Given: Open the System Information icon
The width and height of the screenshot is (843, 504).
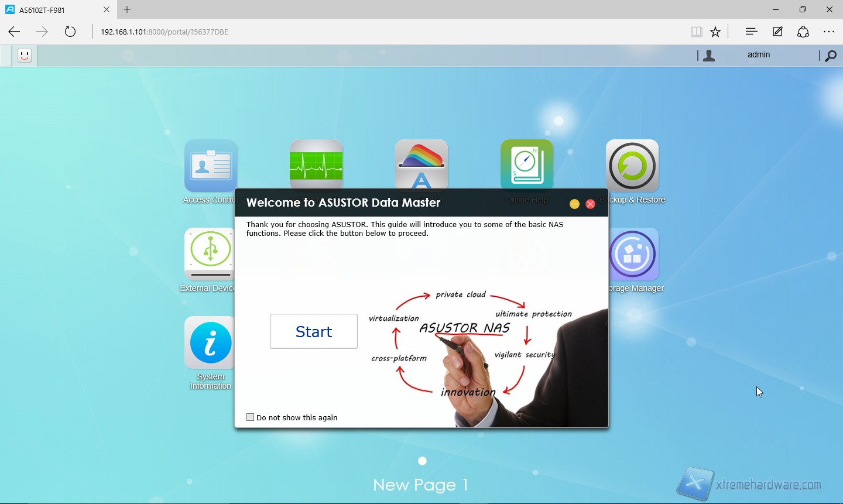Looking at the screenshot, I should [x=211, y=342].
